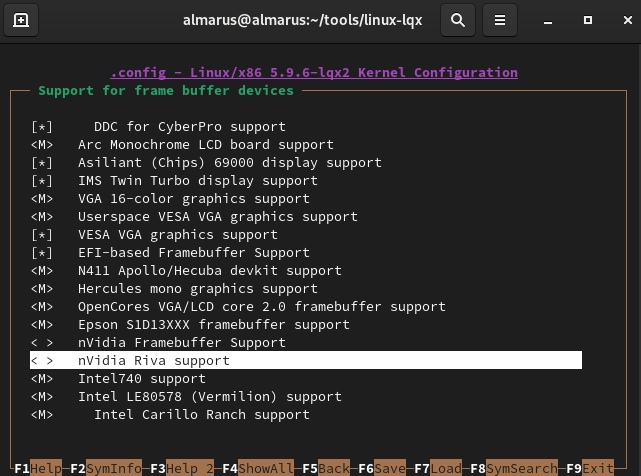
Task: Select Intel740 support entry
Action: [142, 379]
